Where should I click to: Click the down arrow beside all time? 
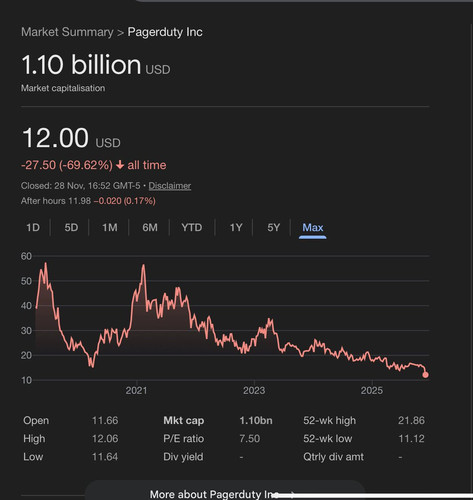(120, 165)
